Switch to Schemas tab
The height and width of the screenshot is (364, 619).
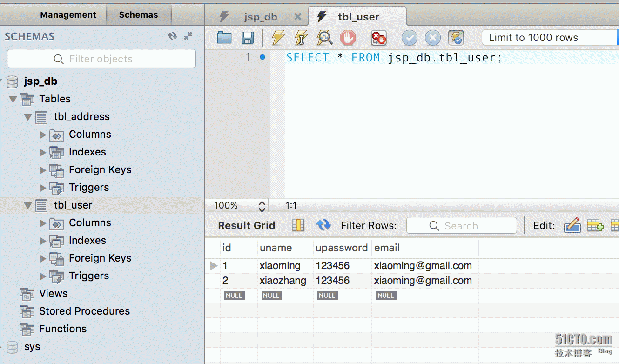point(138,14)
